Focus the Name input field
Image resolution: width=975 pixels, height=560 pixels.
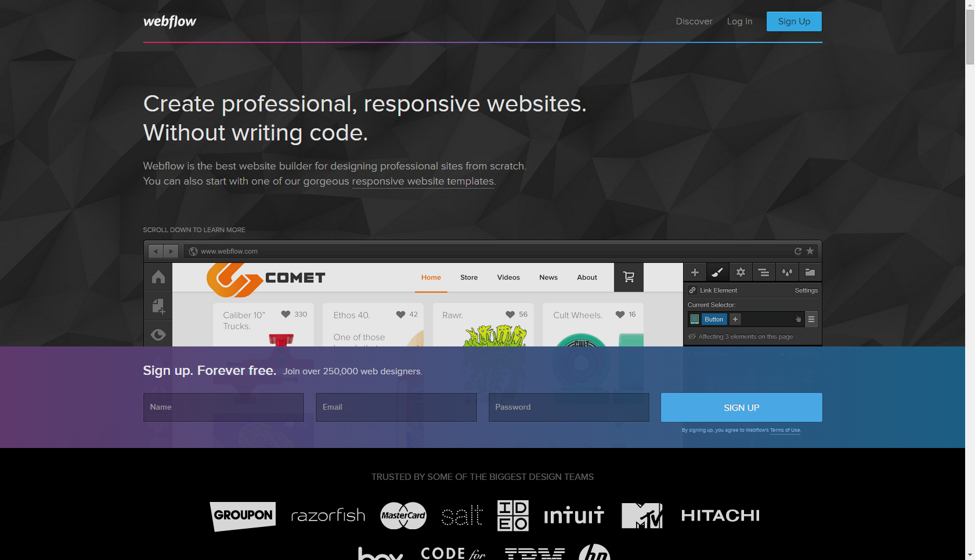click(223, 407)
